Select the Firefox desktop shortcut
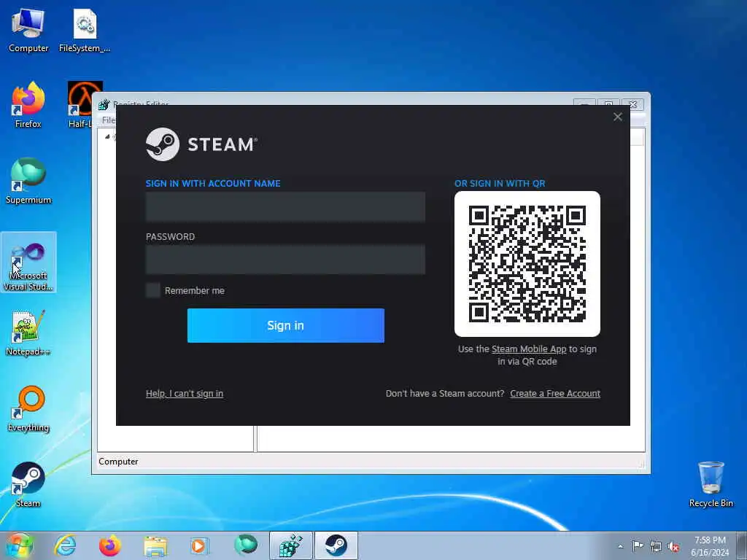Screen dimensions: 747x560 click(28, 106)
